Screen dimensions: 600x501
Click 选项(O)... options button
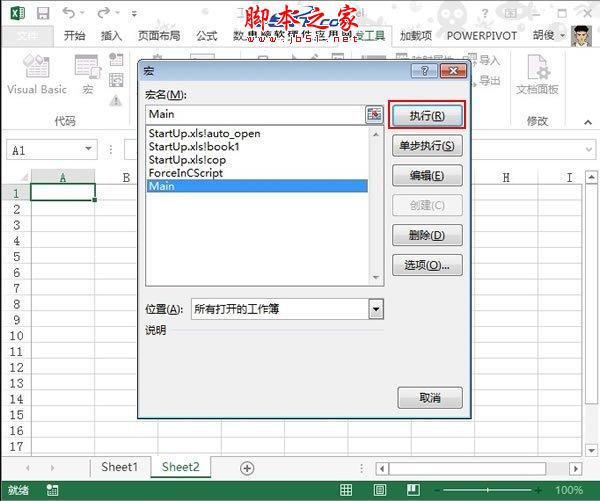[427, 265]
